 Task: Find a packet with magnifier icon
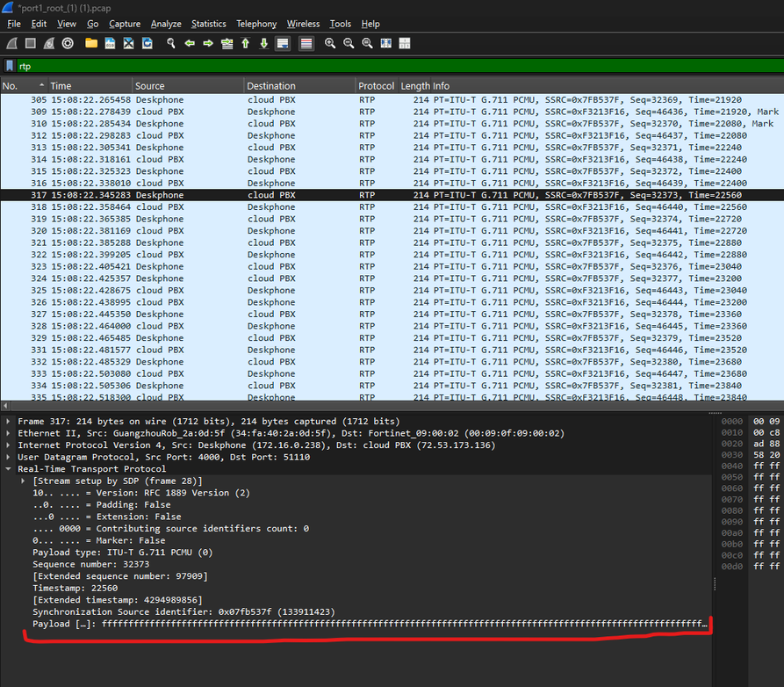click(170, 43)
